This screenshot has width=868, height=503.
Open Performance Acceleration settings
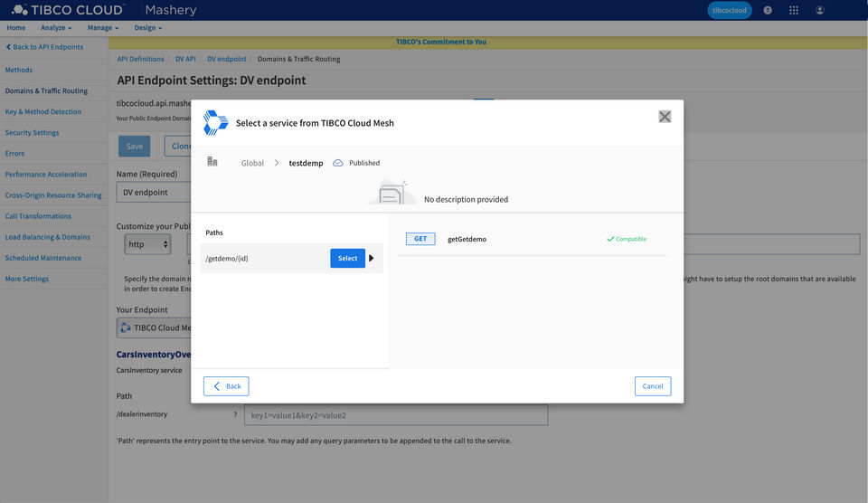pyautogui.click(x=46, y=174)
